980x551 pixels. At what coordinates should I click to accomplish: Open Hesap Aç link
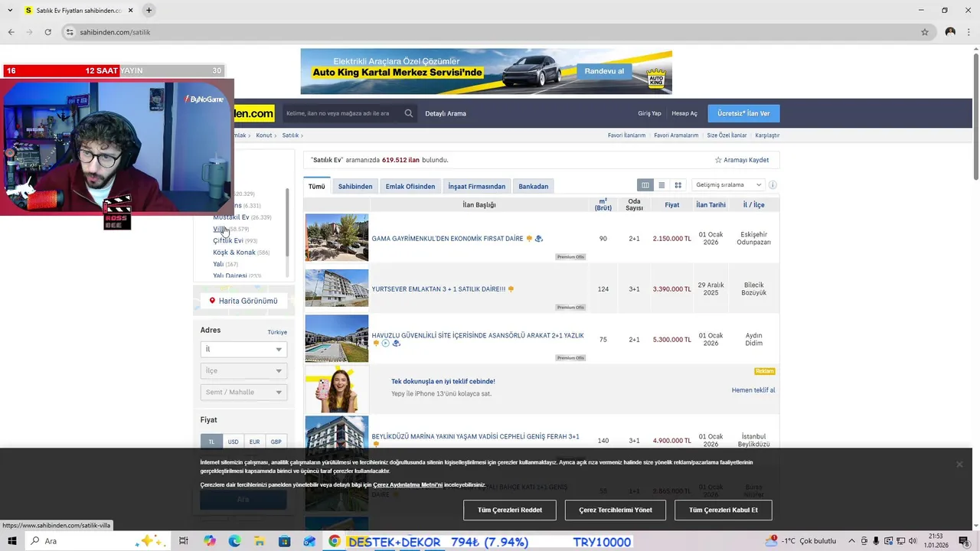(x=684, y=113)
